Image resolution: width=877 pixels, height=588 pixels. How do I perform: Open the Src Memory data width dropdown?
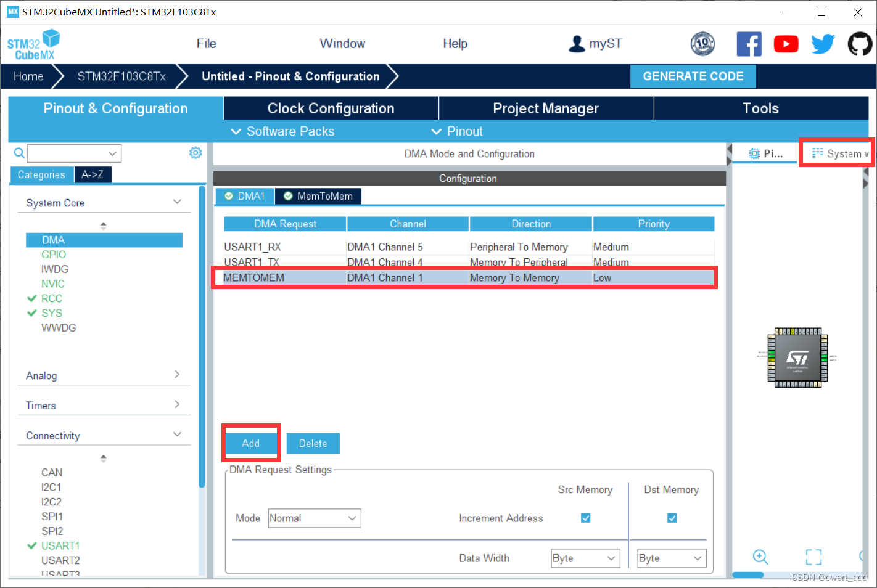click(x=585, y=558)
